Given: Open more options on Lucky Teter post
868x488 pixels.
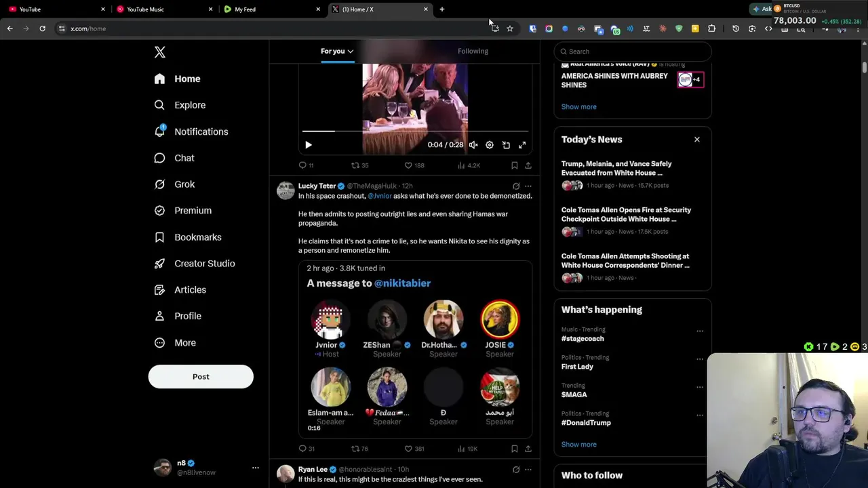Looking at the screenshot, I should (528, 186).
